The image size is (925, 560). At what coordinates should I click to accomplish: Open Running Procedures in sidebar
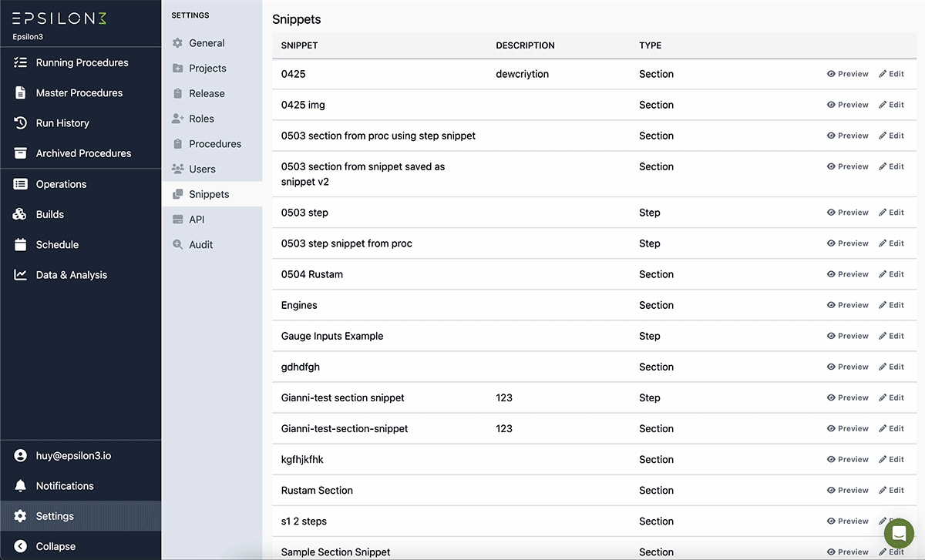81,62
